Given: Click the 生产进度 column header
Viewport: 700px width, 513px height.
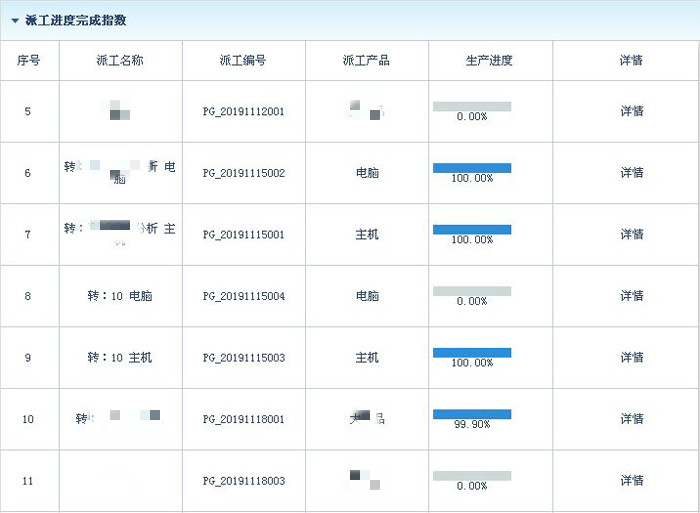Looking at the screenshot, I should pyautogui.click(x=489, y=61).
